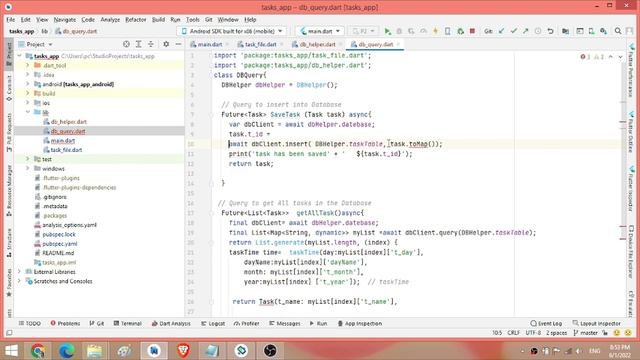Open Resource Manager side panel
640x360 pixels.
tap(9, 191)
